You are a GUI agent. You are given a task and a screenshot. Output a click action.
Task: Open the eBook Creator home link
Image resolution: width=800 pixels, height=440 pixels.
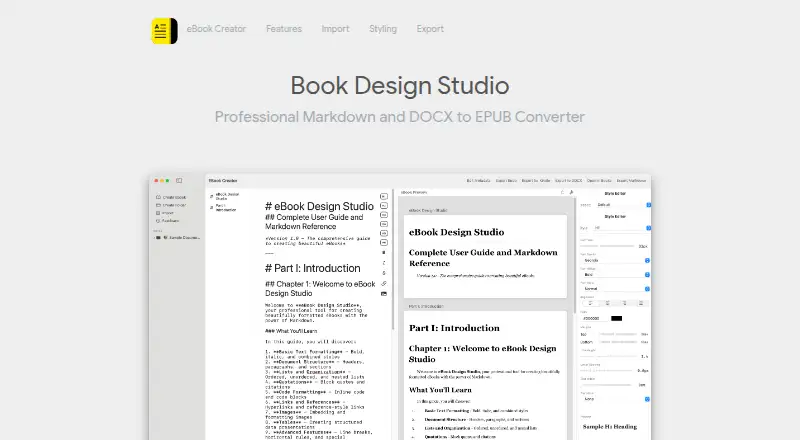pyautogui.click(x=216, y=29)
